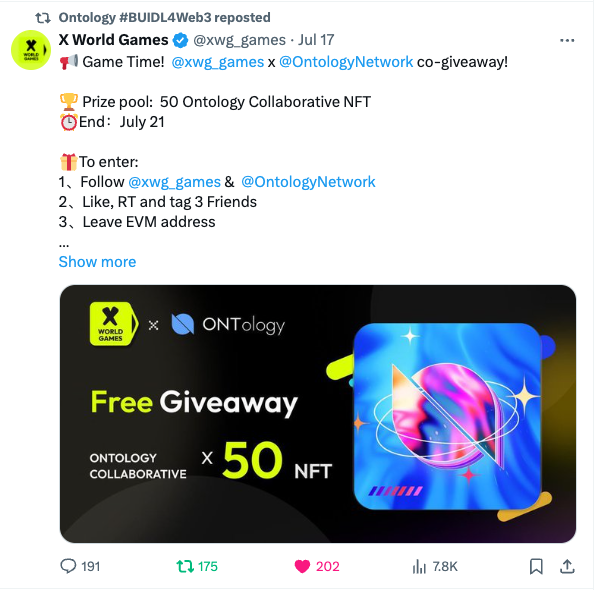
Task: Click the share upload icon
Action: click(567, 566)
